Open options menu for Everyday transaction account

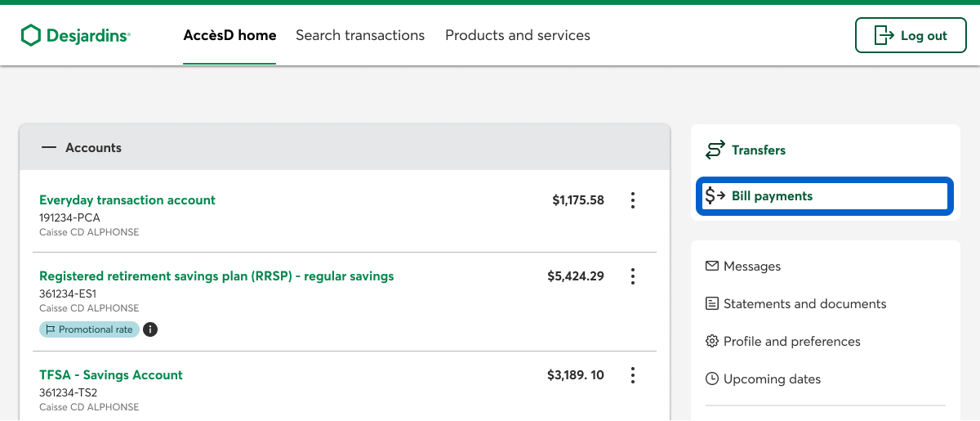coord(633,200)
